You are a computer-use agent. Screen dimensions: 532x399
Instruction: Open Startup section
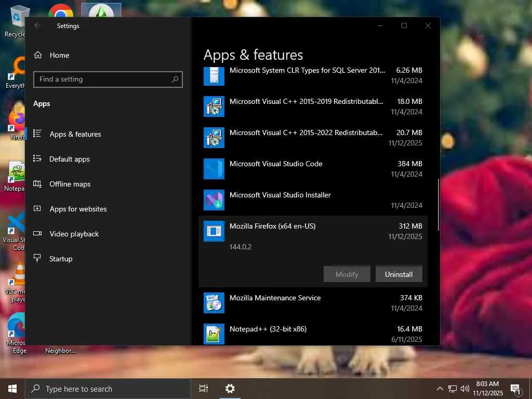click(x=108, y=259)
